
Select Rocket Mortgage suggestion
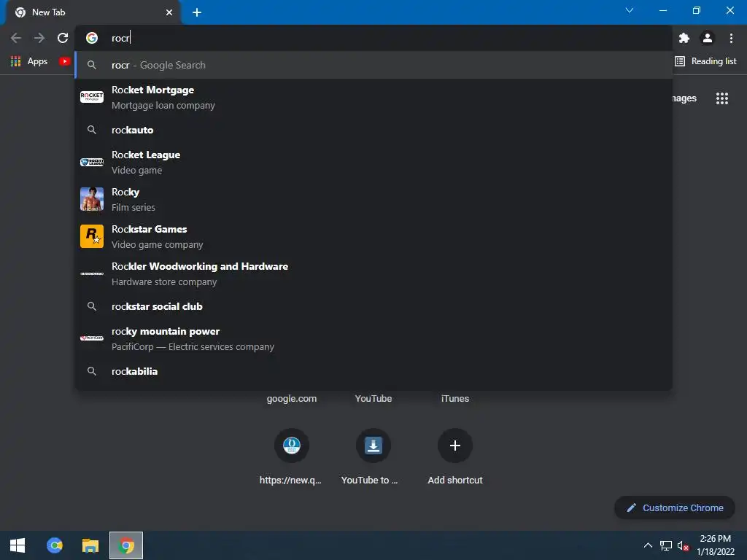374,98
